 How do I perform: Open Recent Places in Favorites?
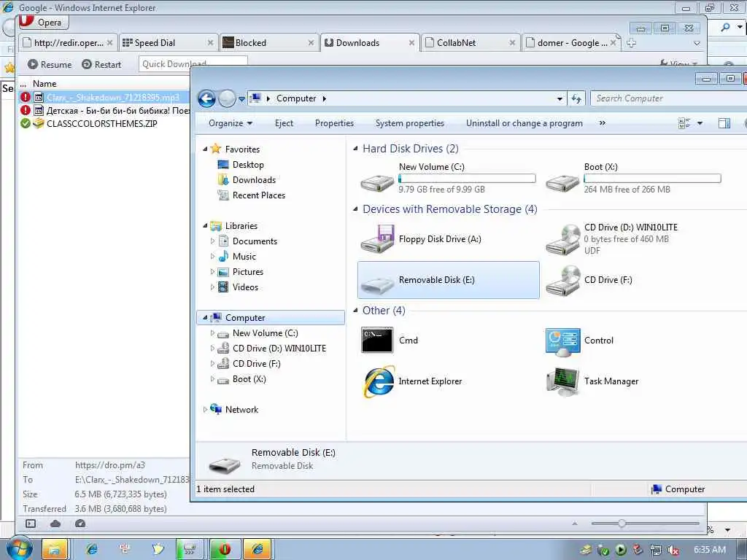tap(259, 195)
